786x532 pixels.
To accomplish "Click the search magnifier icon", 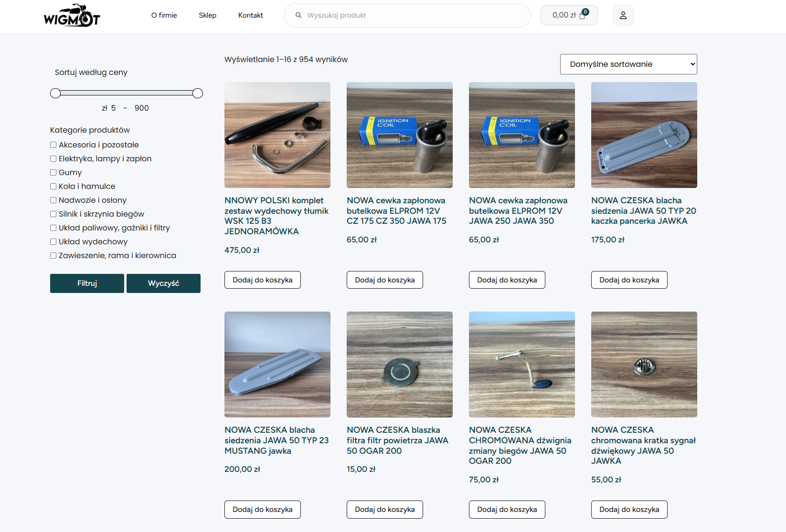I will 298,15.
